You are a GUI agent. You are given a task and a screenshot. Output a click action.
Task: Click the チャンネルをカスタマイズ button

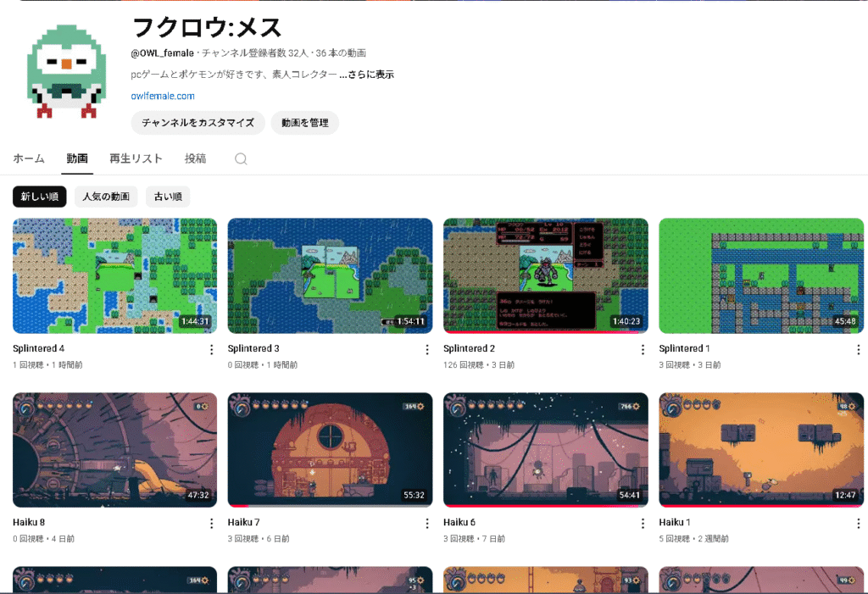(x=198, y=123)
